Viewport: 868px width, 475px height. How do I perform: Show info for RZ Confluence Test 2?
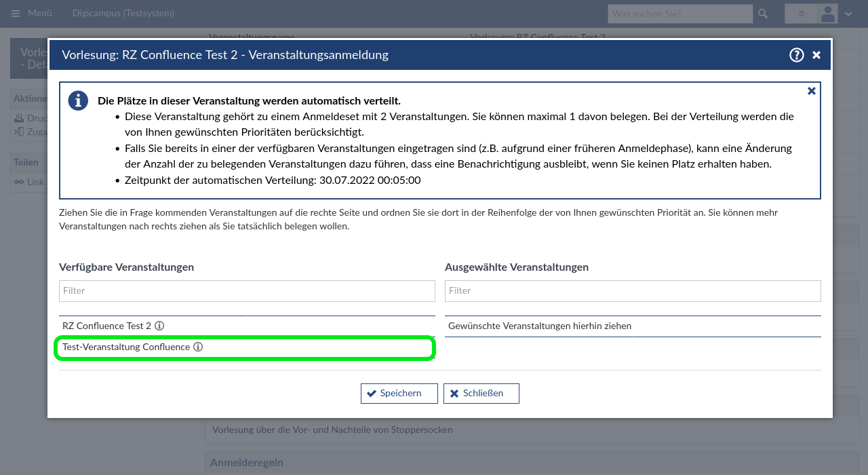point(159,326)
